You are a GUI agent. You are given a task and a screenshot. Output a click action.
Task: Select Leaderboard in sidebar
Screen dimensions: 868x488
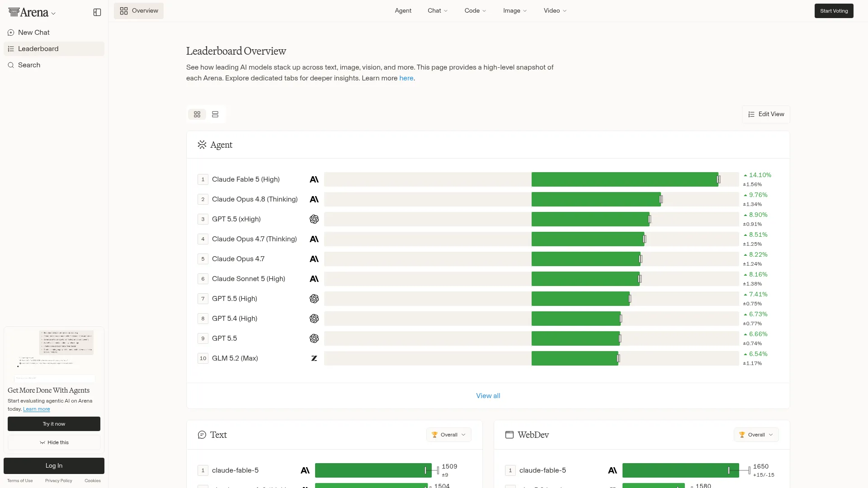[x=54, y=49]
